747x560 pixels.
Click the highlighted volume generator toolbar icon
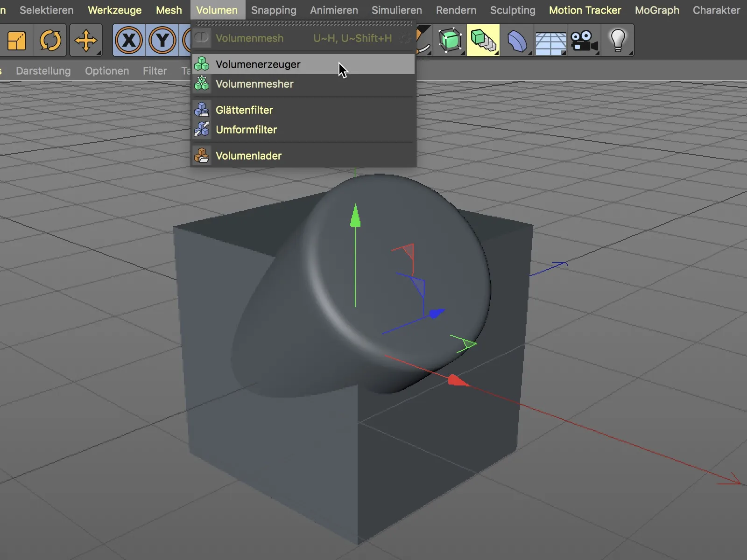(483, 41)
